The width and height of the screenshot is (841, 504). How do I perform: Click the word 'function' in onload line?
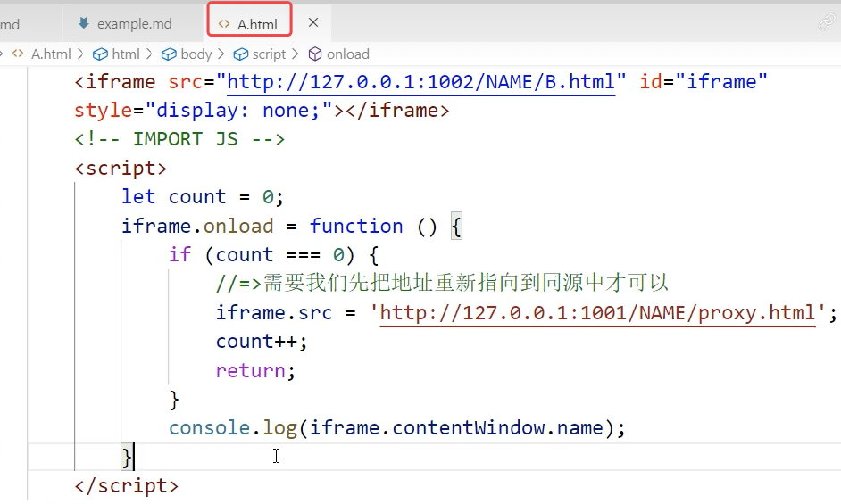(356, 226)
